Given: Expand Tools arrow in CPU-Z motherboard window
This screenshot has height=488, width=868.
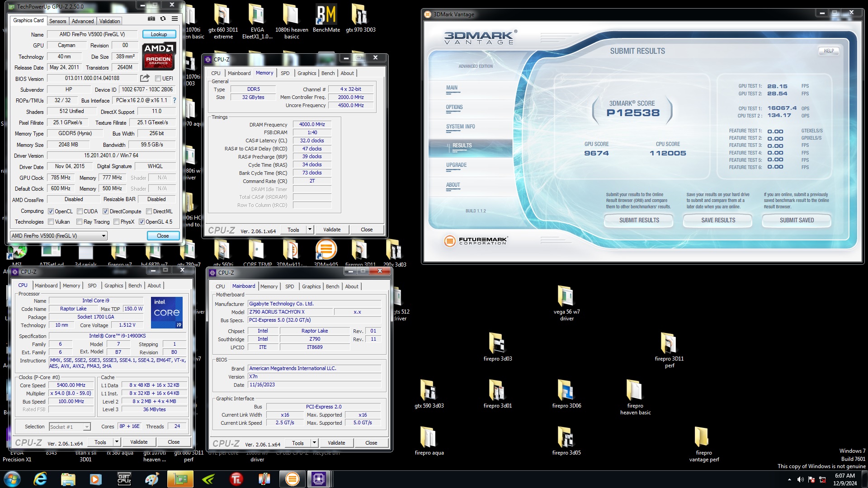Looking at the screenshot, I should [314, 443].
